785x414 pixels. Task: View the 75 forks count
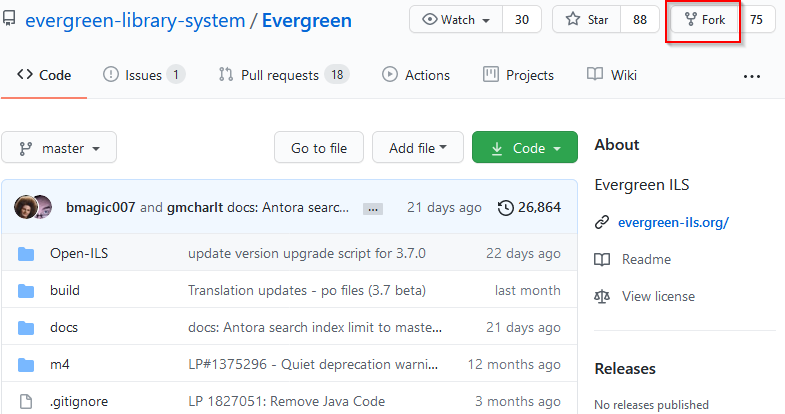pos(756,20)
